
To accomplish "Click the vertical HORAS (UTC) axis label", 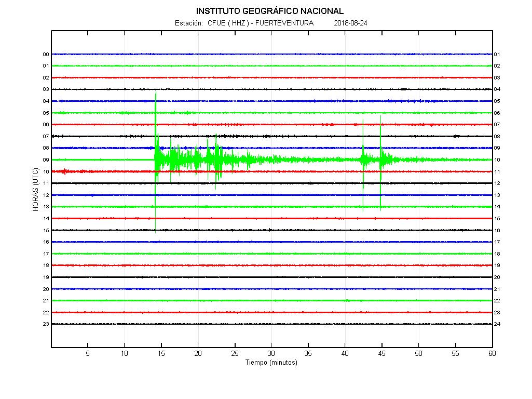I will 36,190.
